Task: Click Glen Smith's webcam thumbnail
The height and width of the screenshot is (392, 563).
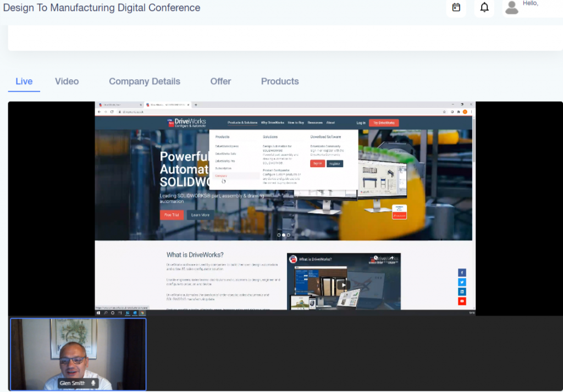Action: [78, 354]
